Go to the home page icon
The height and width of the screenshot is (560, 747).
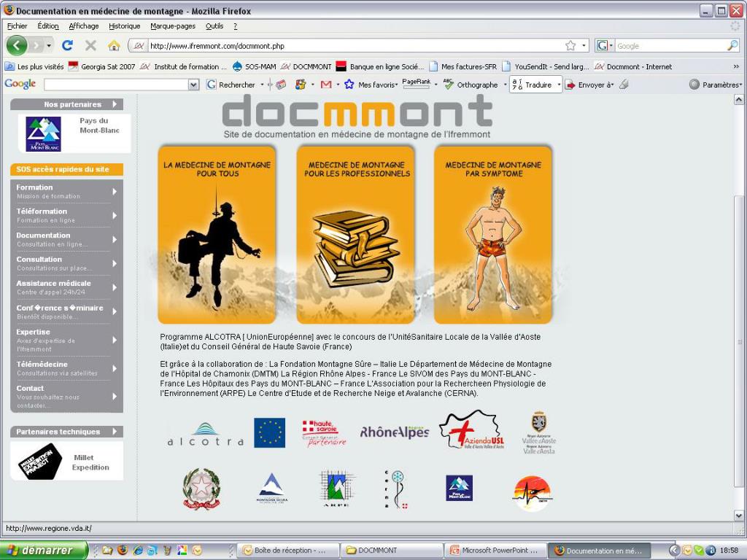(114, 46)
